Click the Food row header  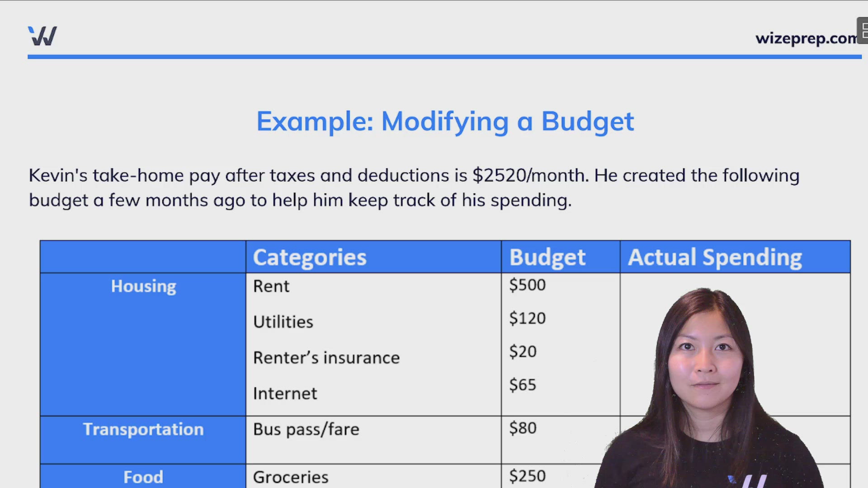(143, 477)
